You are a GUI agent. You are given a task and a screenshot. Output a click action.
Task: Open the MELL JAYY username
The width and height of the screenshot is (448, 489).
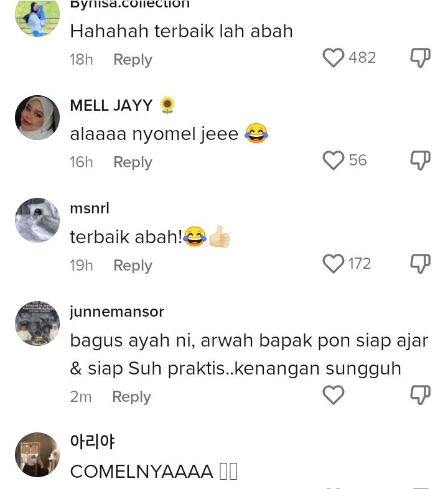coord(111,105)
